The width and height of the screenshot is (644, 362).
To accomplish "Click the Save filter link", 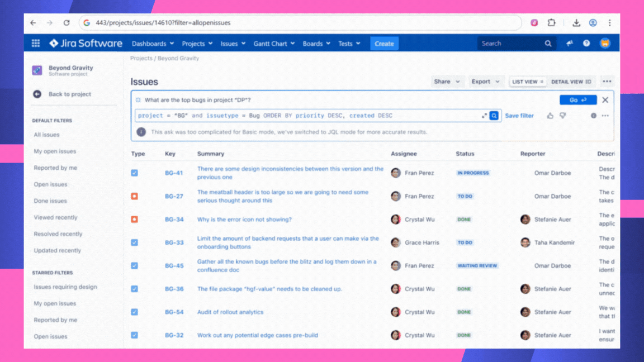I will 519,116.
